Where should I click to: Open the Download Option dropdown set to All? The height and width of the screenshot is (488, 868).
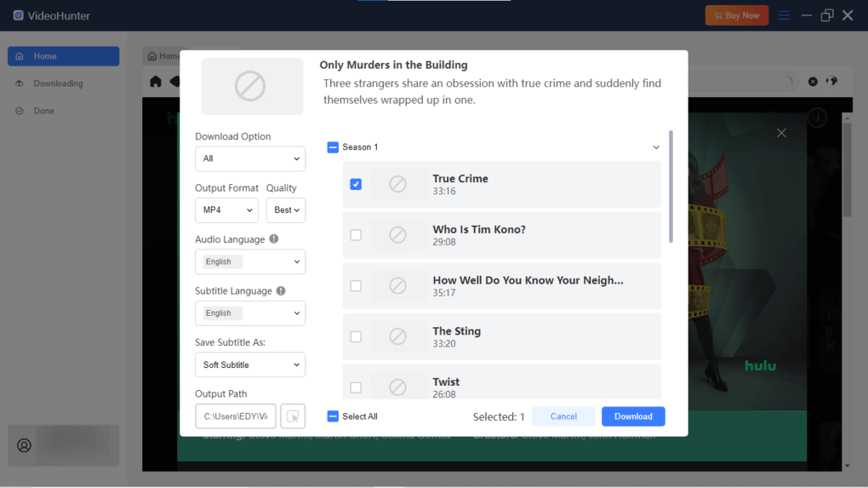250,158
